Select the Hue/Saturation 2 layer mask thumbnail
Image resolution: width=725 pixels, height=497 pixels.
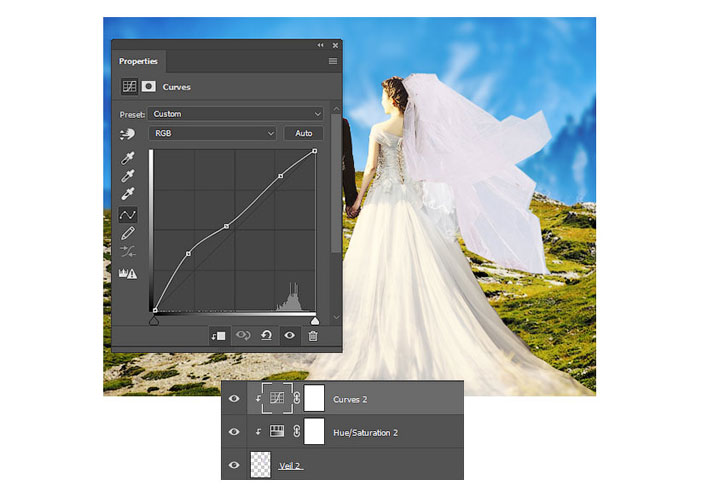(314, 431)
